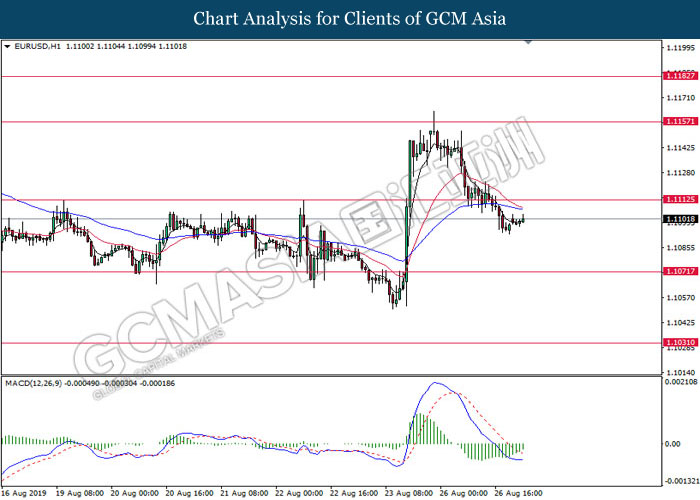The image size is (700, 500).
Task: Select the 1.10717 support price label
Action: pos(681,271)
